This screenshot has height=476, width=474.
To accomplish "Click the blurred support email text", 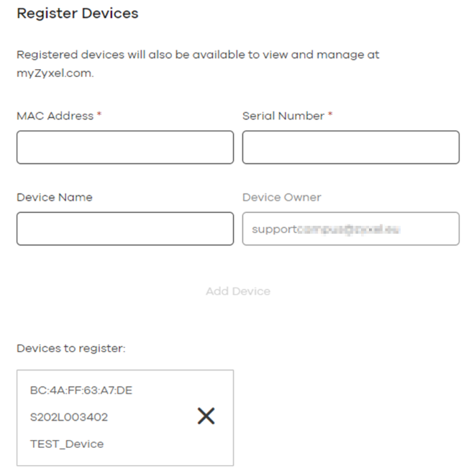I will (326, 229).
